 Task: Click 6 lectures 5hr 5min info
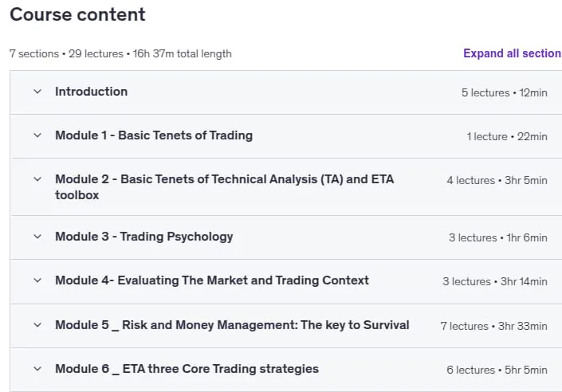497,370
